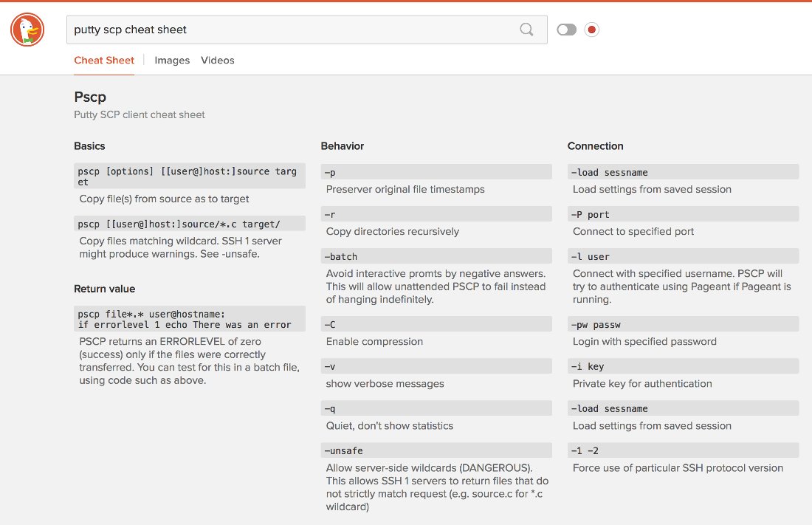The height and width of the screenshot is (525, 812).
Task: Click 'Copy files matching wildcard' paragraph
Action: pyautogui.click(x=181, y=247)
